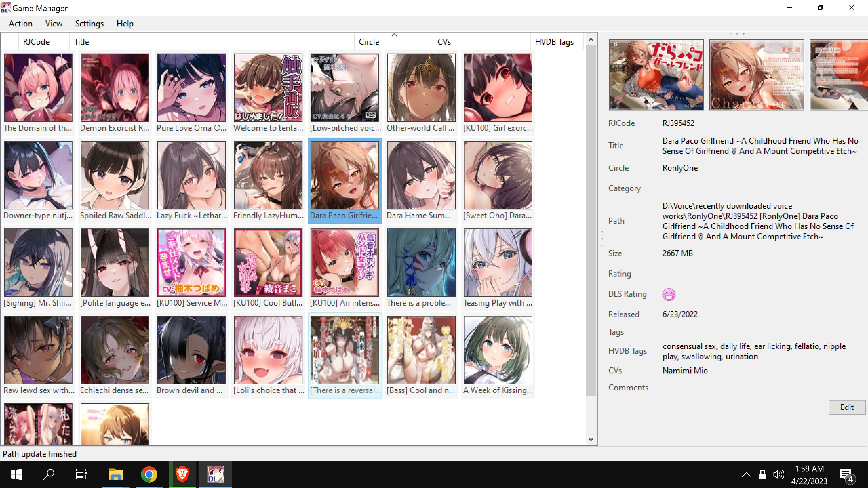Select 'Echiechi dense se...' thumbnail
Viewport: 868px width, 488px height.
(x=115, y=350)
